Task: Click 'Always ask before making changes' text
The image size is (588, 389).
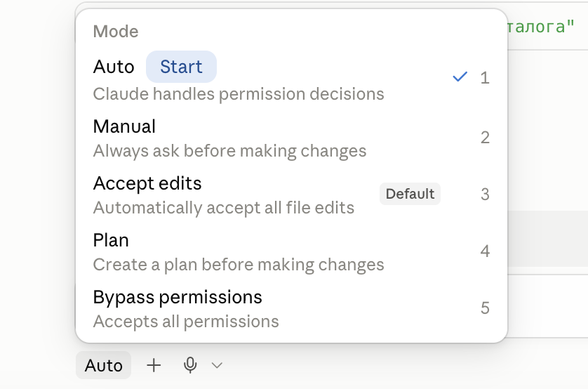Action: tap(229, 151)
